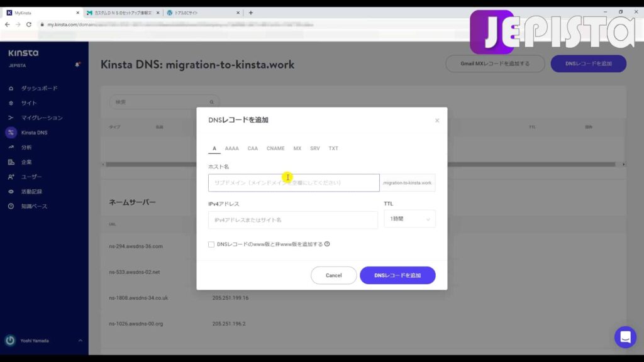Enable adding www and non-www DNS records

[x=211, y=244]
